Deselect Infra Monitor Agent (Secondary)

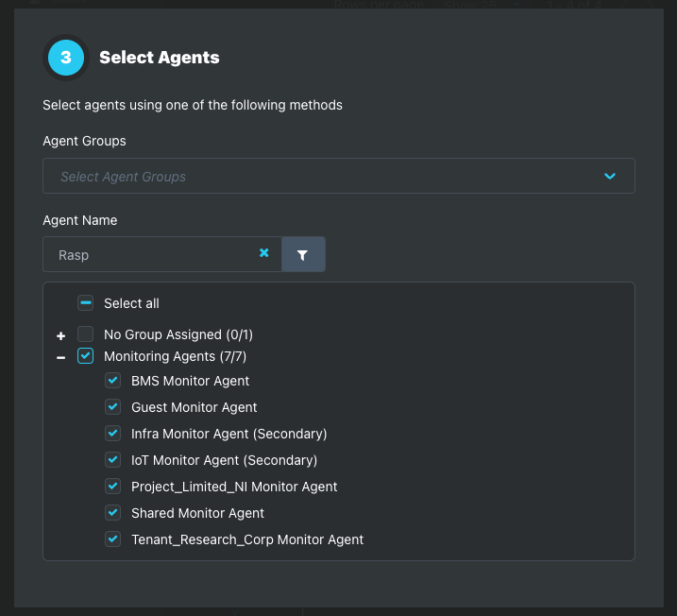[x=112, y=434]
